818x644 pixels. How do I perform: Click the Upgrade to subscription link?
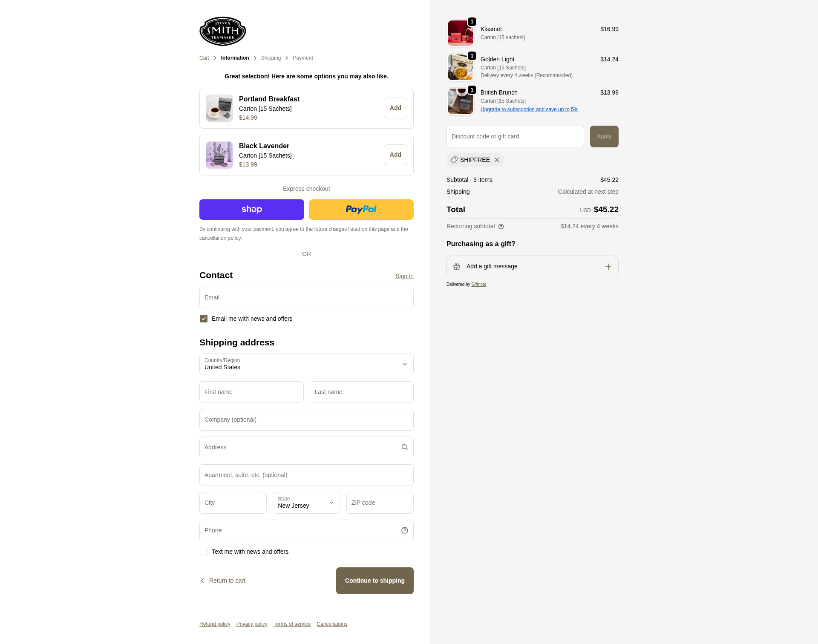point(529,109)
